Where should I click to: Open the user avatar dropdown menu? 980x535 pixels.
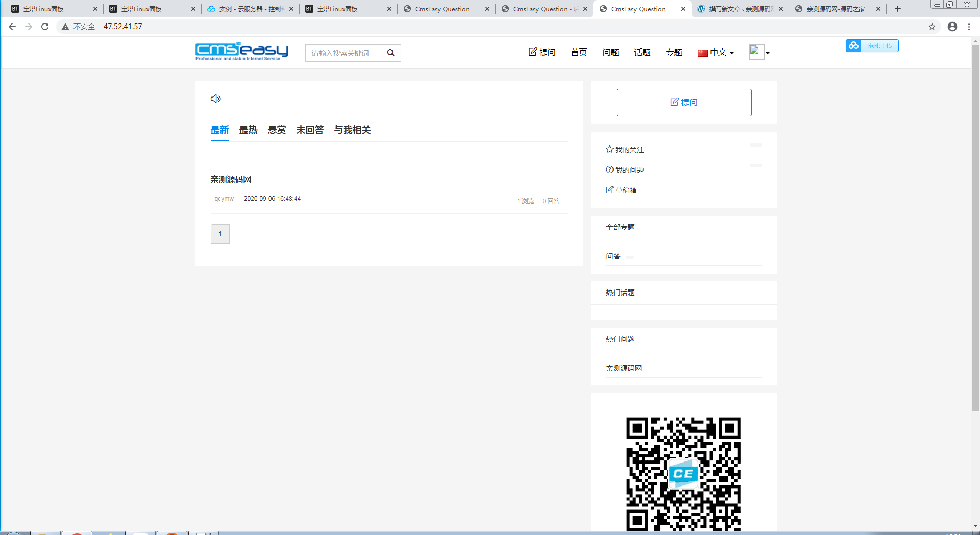click(x=759, y=52)
